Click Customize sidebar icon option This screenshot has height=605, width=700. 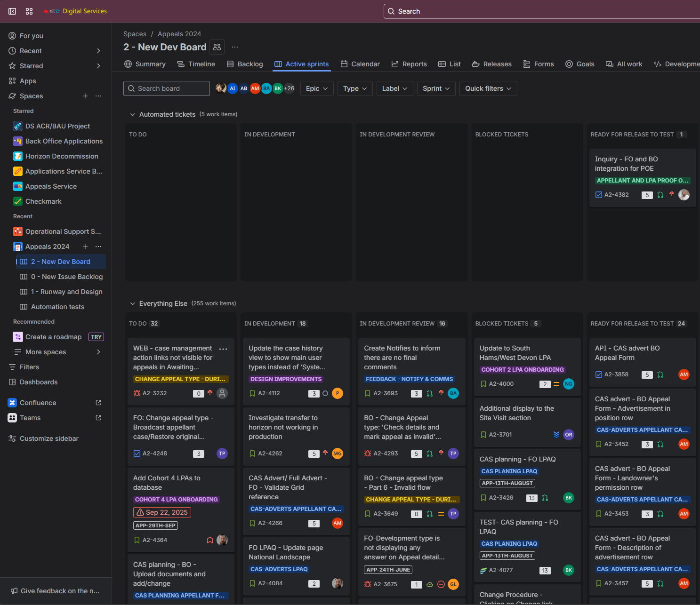click(12, 438)
